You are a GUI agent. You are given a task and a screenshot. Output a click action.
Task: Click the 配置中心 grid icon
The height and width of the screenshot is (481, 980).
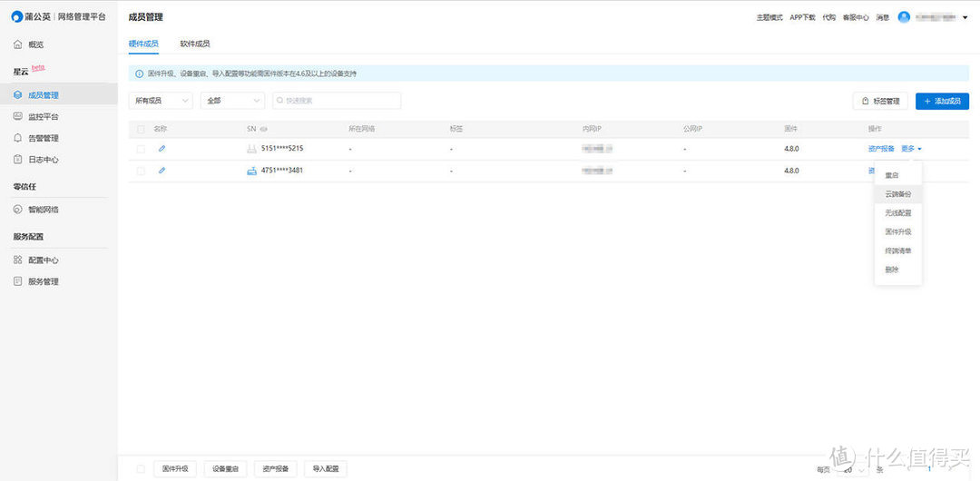click(18, 260)
